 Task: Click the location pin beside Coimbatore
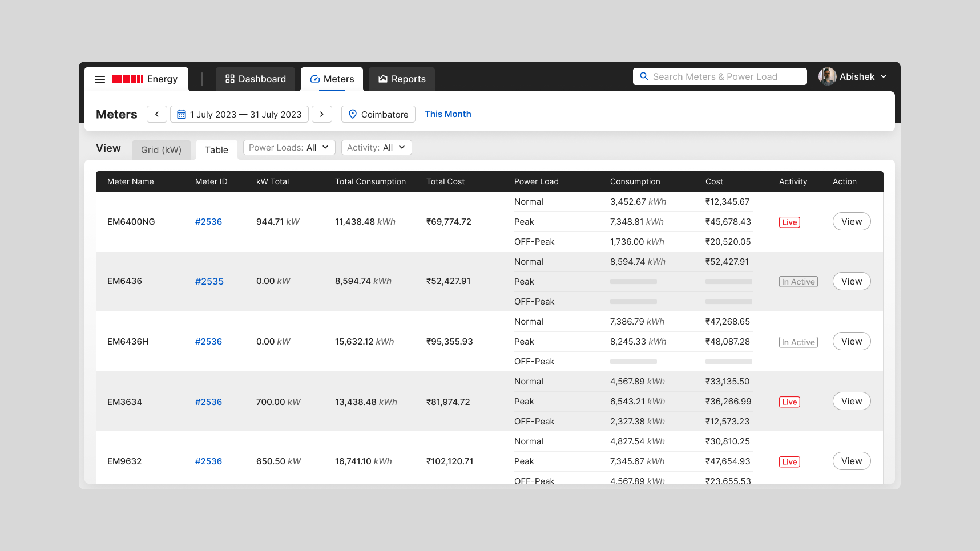[x=353, y=114]
